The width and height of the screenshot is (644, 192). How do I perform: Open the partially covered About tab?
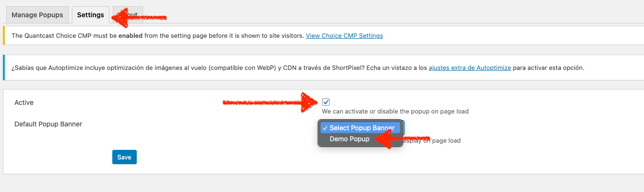128,15
